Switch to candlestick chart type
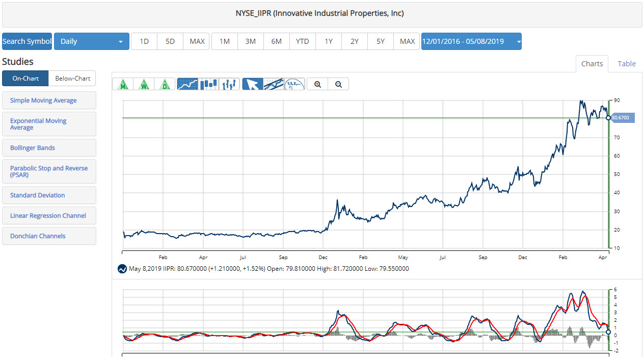The width and height of the screenshot is (644, 357). pos(208,84)
